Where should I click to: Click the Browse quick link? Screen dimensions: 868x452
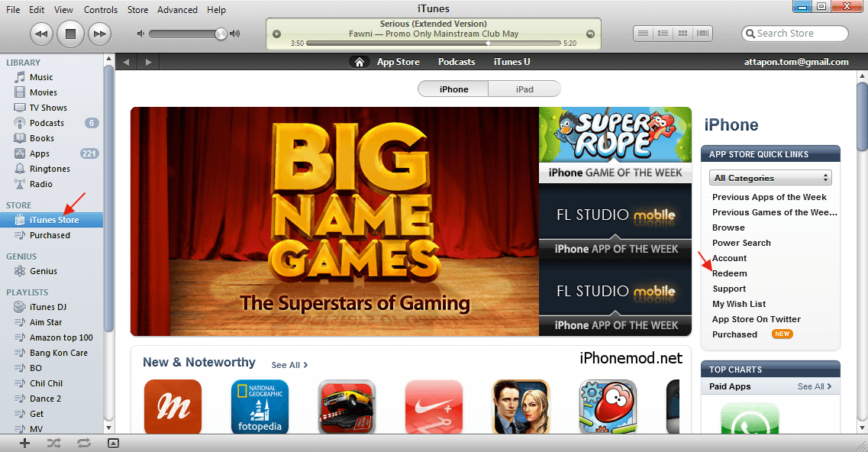point(728,228)
